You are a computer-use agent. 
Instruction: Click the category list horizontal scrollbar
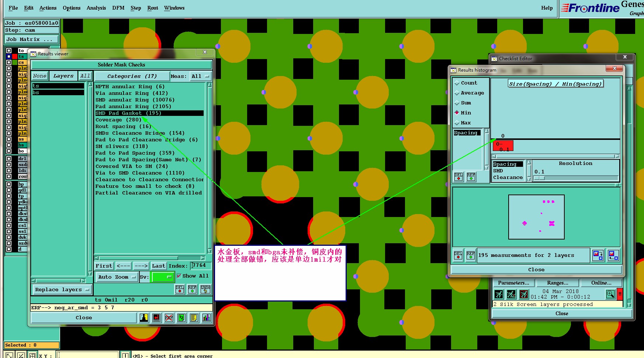149,258
